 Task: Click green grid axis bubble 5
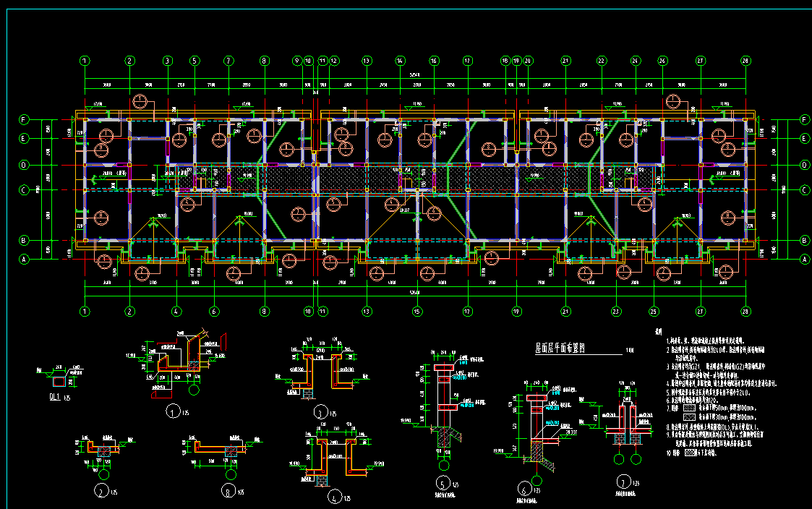195,61
